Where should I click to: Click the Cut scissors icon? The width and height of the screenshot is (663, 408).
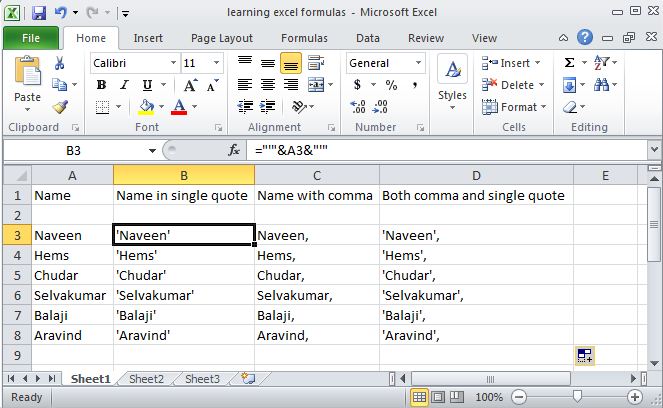click(x=59, y=63)
